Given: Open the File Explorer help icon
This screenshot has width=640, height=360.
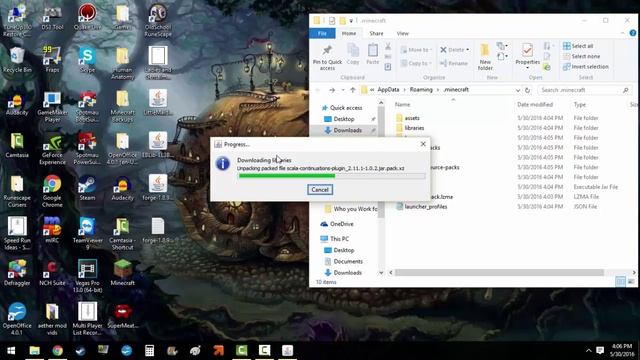Looking at the screenshot, I should click(633, 33).
